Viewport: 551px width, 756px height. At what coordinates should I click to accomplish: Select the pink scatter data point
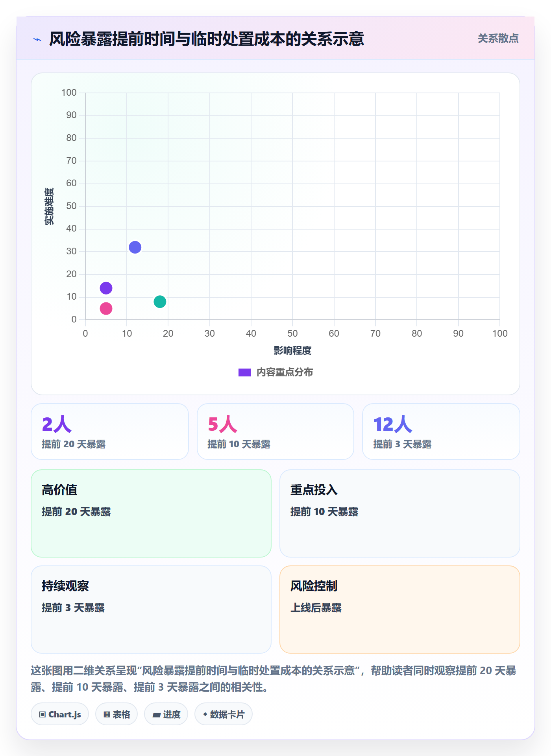point(106,308)
